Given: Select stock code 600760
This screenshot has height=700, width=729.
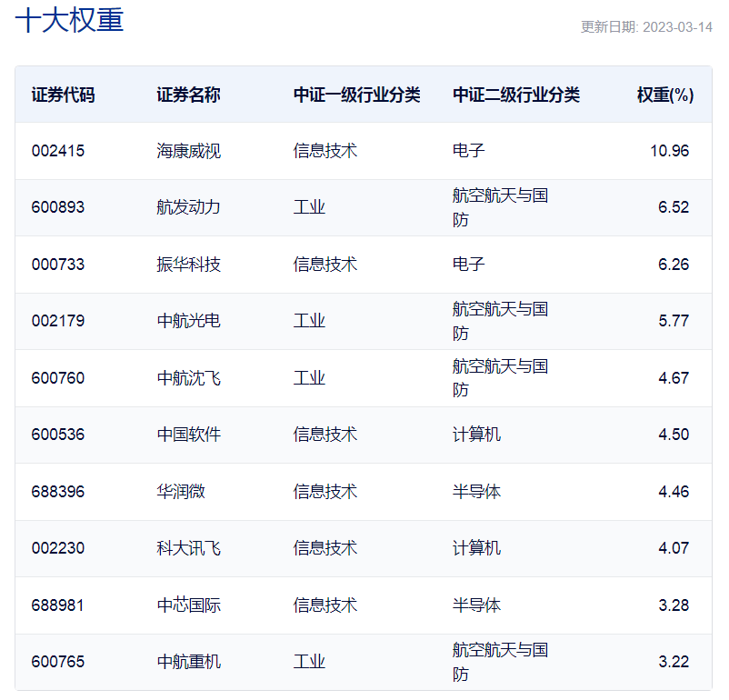Looking at the screenshot, I should click(58, 377).
